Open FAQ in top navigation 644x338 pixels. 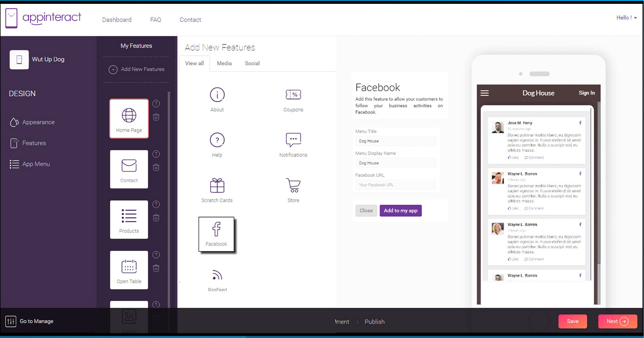156,20
